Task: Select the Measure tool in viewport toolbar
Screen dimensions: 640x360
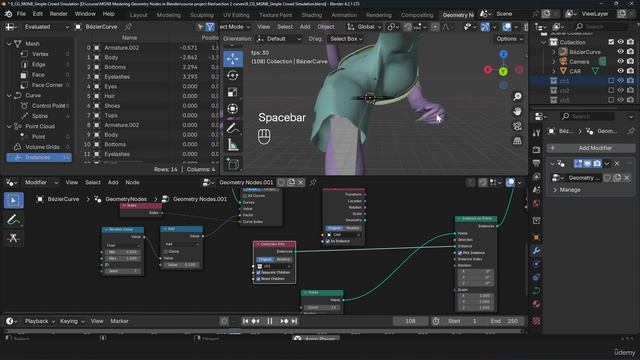Action: pos(233,144)
